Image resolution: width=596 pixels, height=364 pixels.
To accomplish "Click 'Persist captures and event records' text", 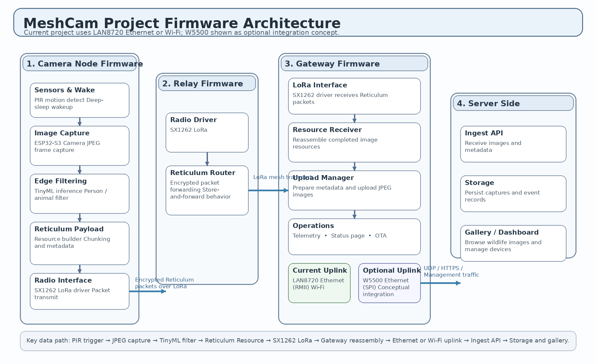I will click(502, 196).
